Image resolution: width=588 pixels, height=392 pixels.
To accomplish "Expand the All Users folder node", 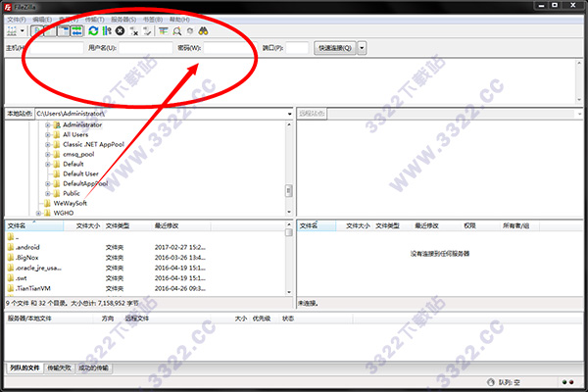I will [x=48, y=134].
